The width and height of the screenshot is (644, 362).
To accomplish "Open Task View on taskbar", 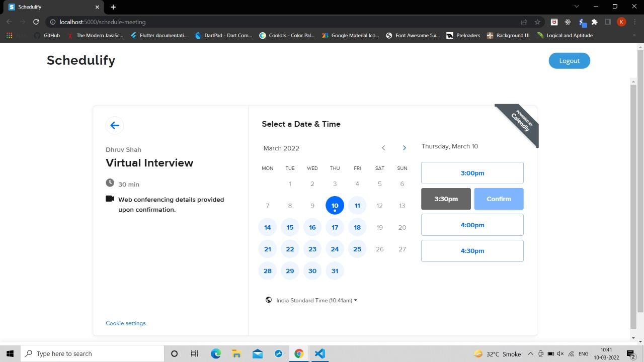I will click(194, 353).
